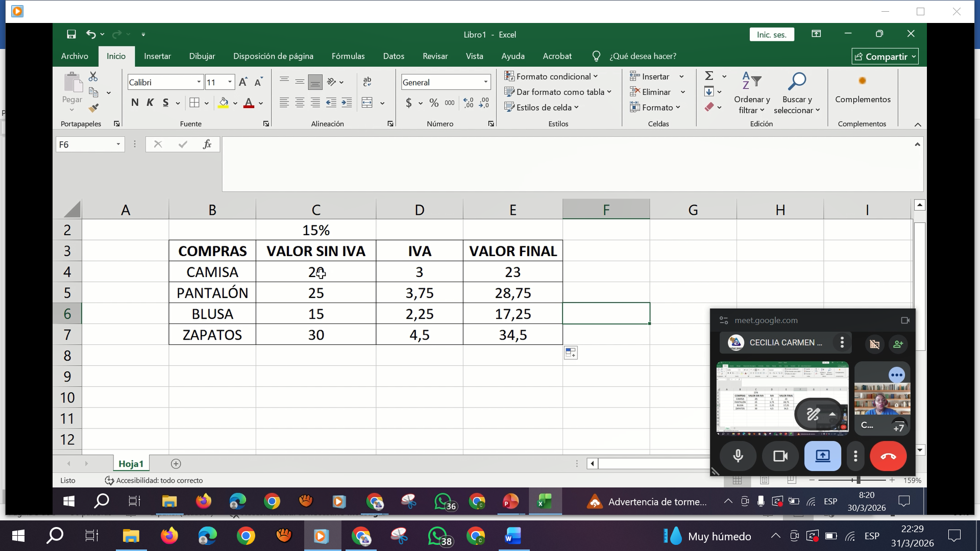The width and height of the screenshot is (980, 551).
Task: Click the Increase Font Size icon
Action: click(x=243, y=82)
